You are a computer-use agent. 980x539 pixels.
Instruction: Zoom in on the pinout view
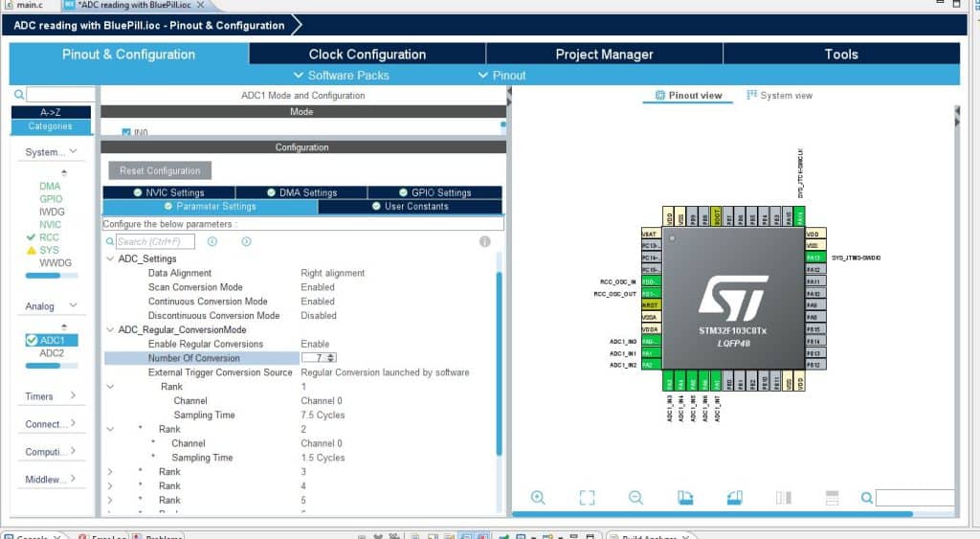[x=538, y=497]
